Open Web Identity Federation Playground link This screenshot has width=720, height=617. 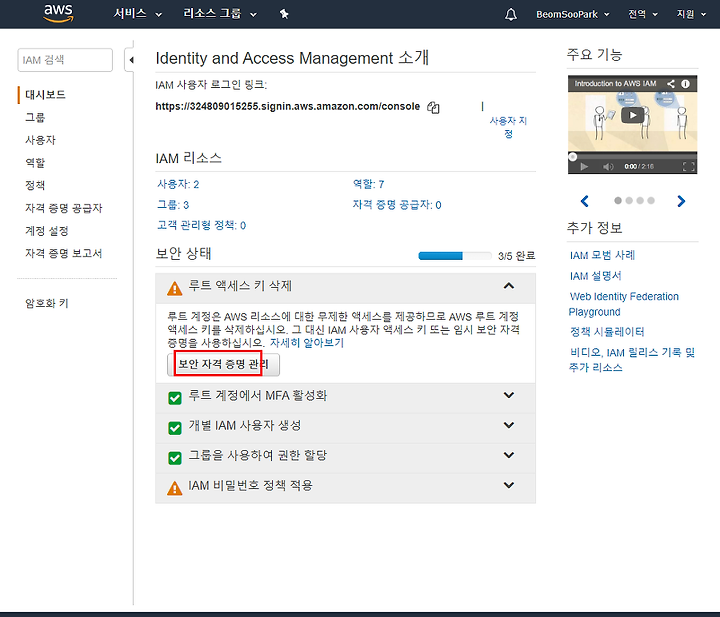[x=624, y=304]
